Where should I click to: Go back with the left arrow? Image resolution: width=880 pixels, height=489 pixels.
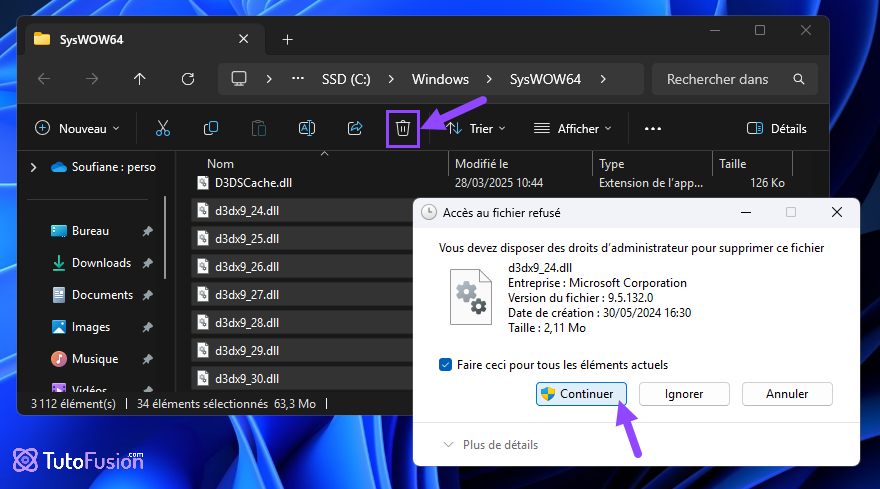44,79
